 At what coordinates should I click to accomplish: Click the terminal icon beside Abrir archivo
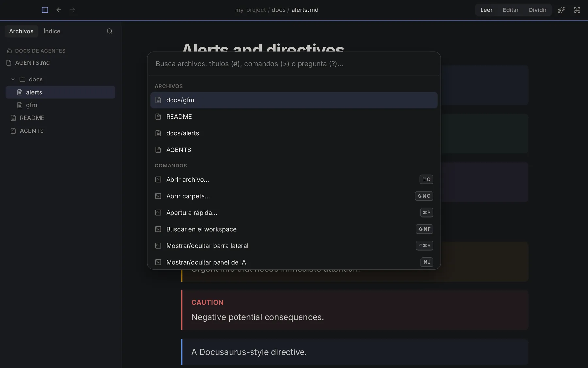(x=158, y=179)
